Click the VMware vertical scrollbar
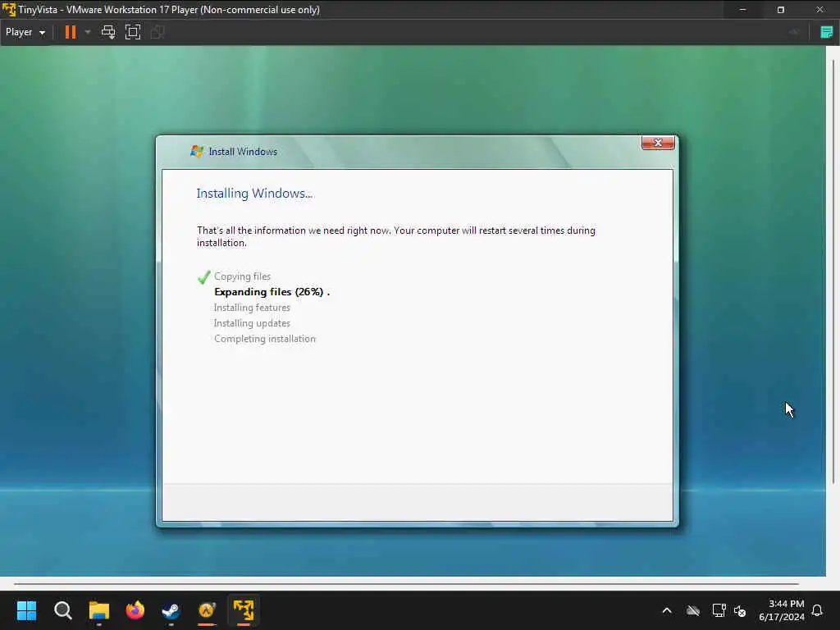This screenshot has height=630, width=840. coord(833,272)
